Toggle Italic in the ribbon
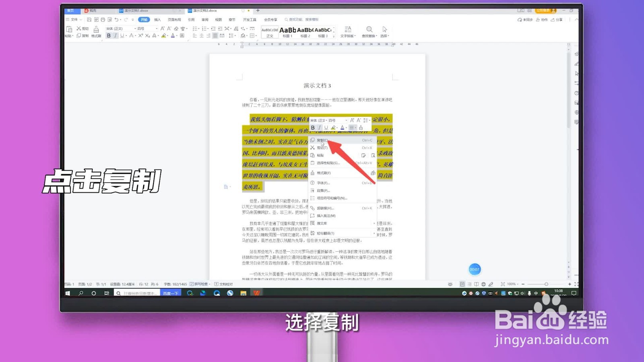The width and height of the screenshot is (644, 362). [x=116, y=36]
